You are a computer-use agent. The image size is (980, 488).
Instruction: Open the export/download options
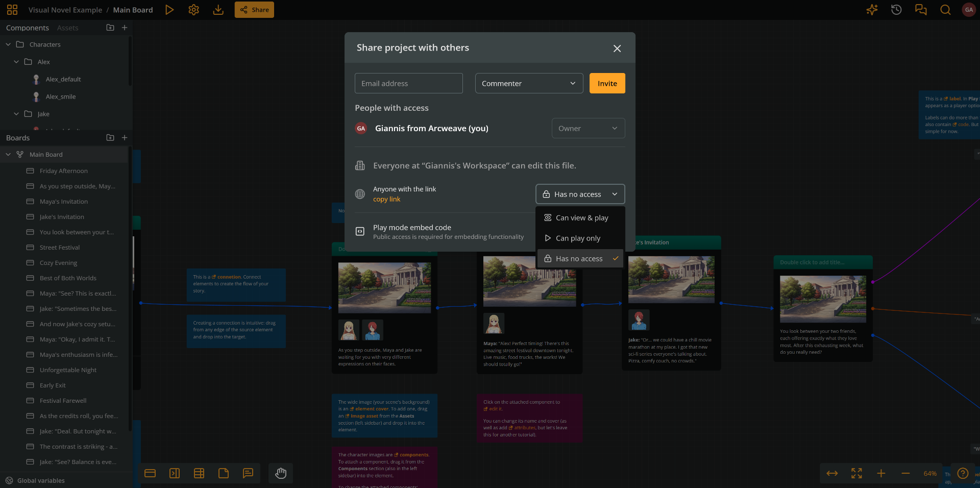[218, 9]
